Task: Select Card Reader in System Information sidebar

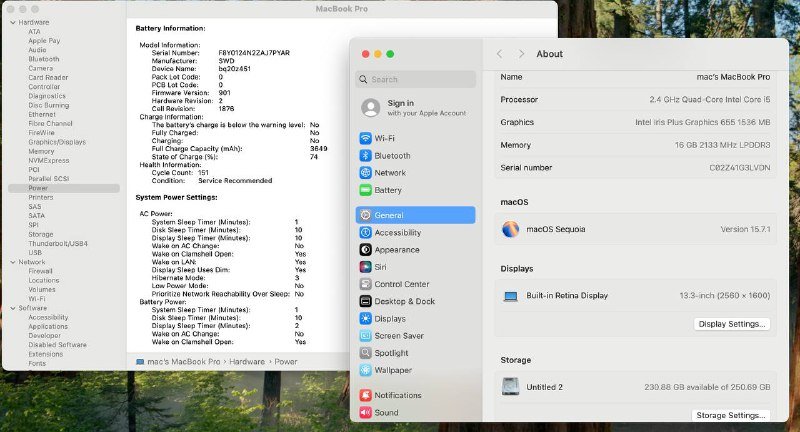Action: (48, 78)
